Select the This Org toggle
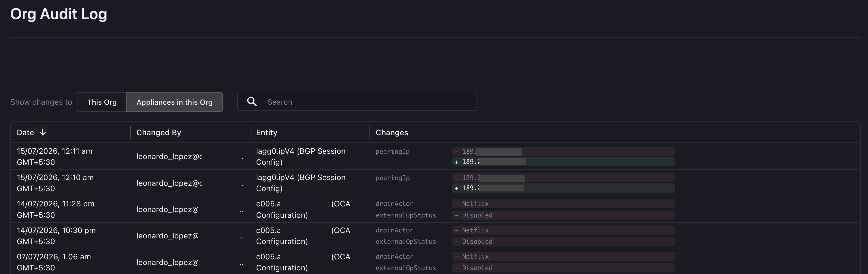This screenshot has height=274, width=868. point(102,102)
